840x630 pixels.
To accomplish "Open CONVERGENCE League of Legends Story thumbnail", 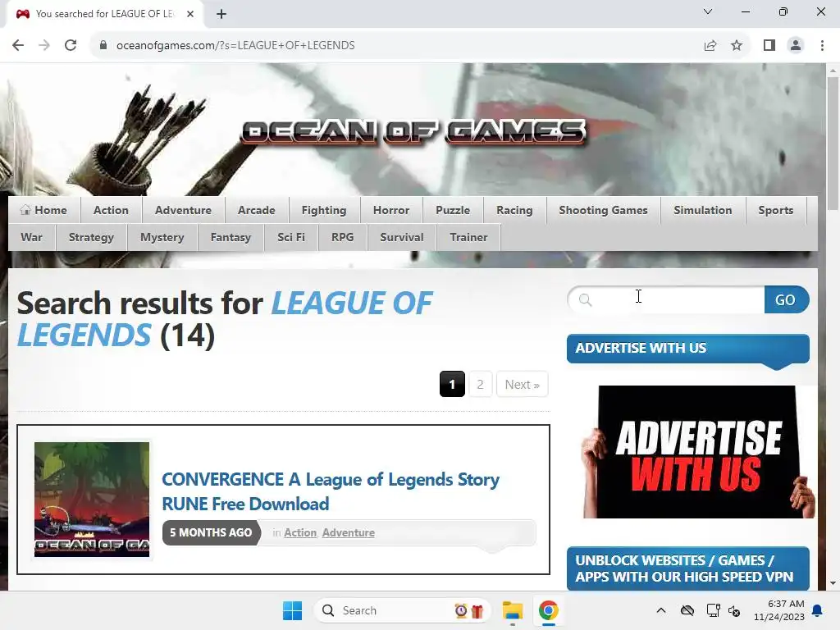I will 92,500.
